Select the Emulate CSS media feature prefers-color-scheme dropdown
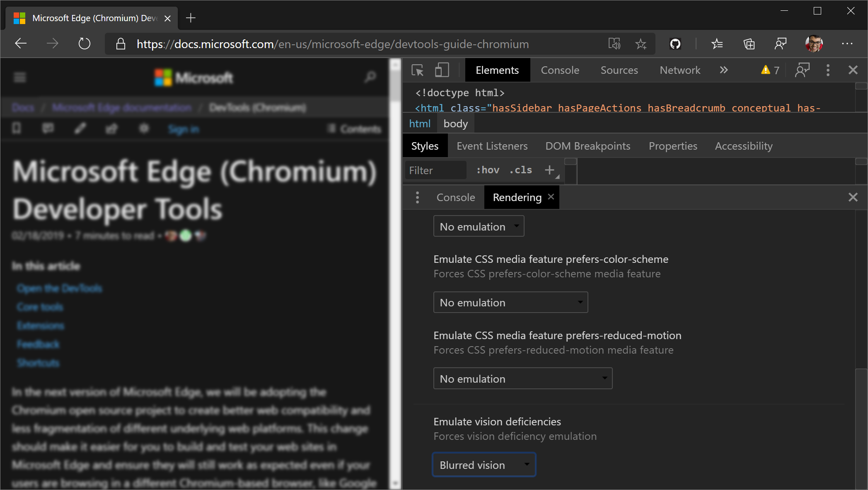 pos(510,302)
